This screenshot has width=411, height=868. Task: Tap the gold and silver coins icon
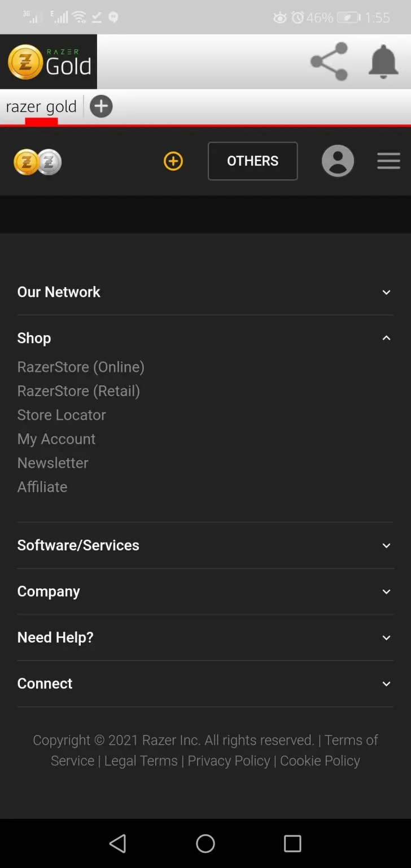pos(38,162)
